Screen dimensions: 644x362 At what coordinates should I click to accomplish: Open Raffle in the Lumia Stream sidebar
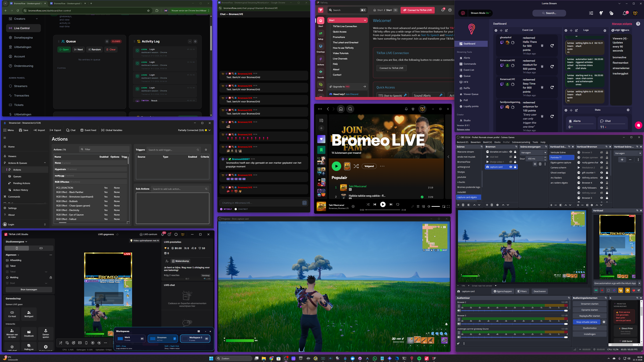466,88
